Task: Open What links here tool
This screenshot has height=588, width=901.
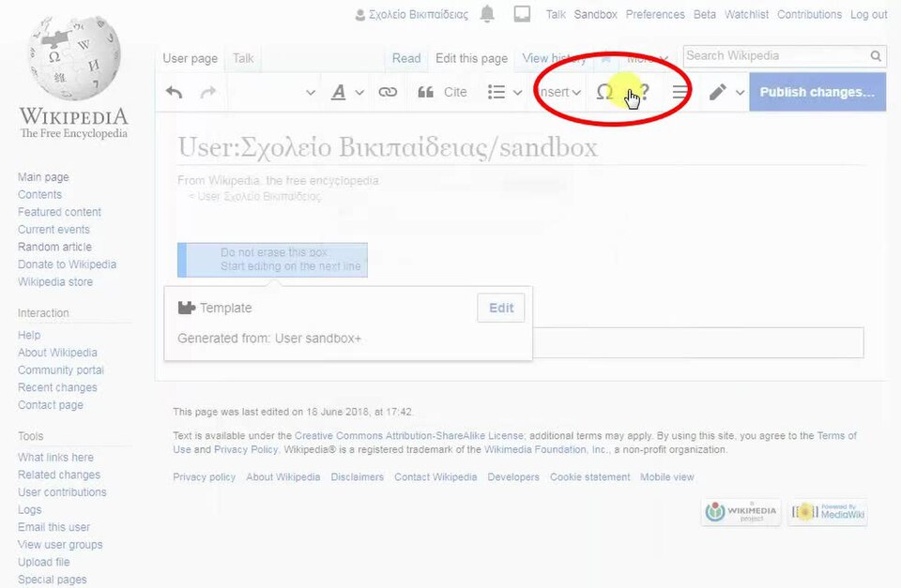Action: 55,457
